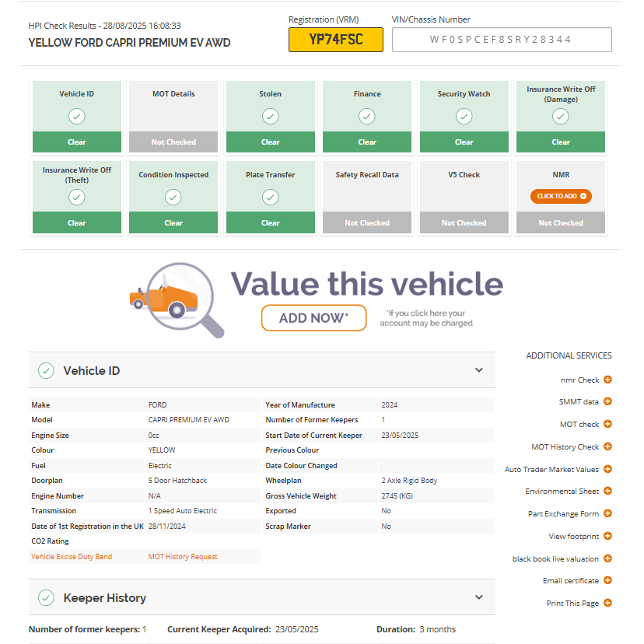Open the Vehicle Excise Duty Band link
The height and width of the screenshot is (644, 644).
(x=72, y=557)
